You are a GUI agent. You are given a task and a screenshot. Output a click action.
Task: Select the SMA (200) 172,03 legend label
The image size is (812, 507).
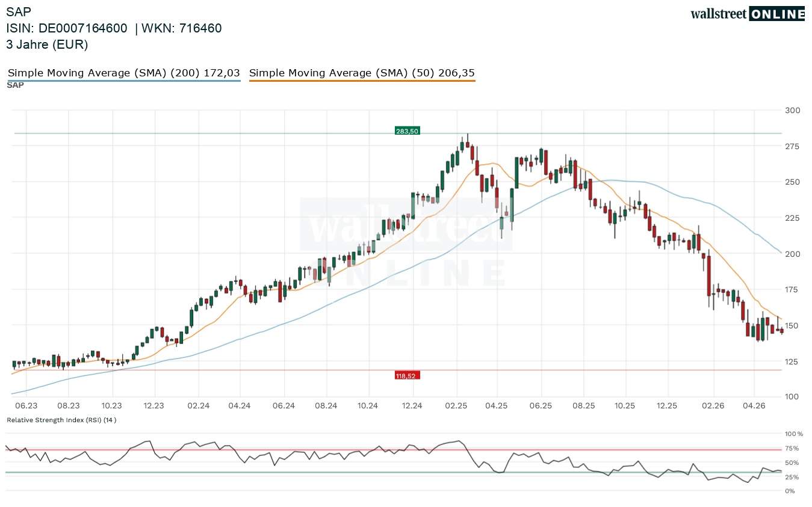pos(124,73)
